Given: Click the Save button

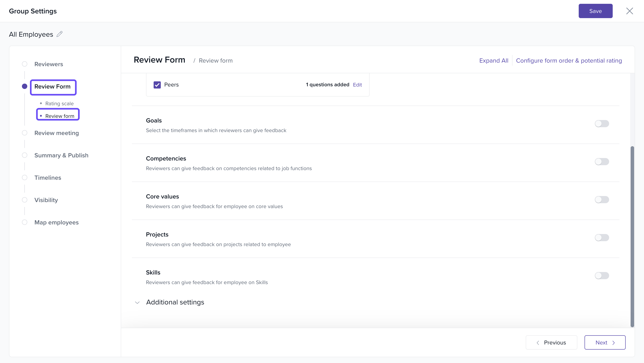Looking at the screenshot, I should [x=595, y=11].
